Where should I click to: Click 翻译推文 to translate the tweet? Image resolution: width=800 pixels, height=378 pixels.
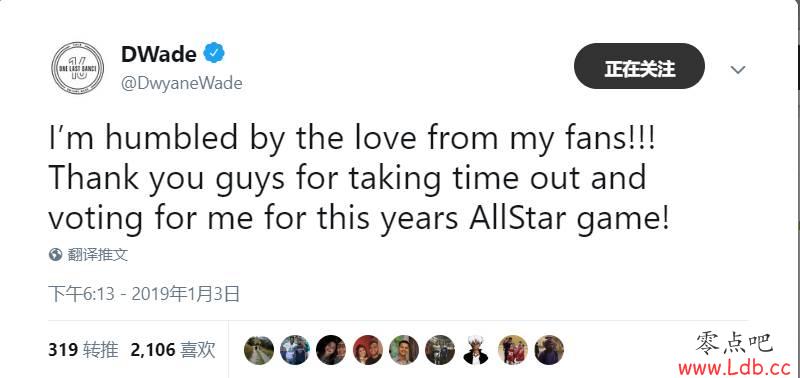pyautogui.click(x=97, y=254)
